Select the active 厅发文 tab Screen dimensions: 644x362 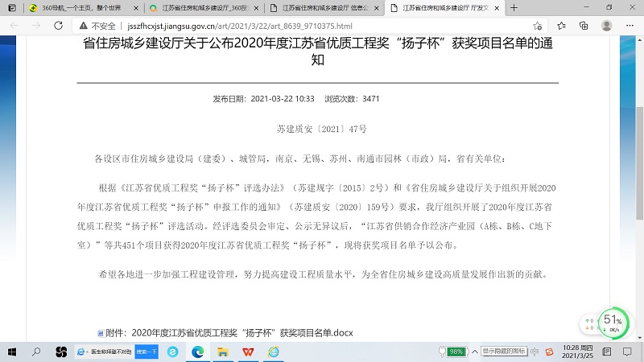coord(445,8)
